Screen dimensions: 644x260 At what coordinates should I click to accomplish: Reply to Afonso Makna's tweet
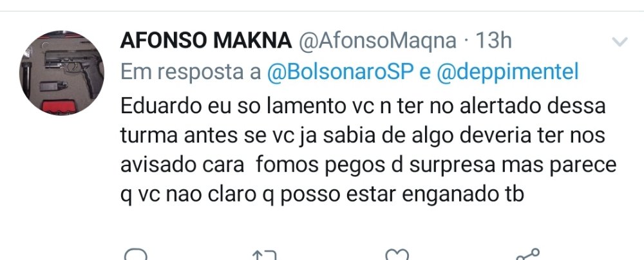(x=135, y=254)
